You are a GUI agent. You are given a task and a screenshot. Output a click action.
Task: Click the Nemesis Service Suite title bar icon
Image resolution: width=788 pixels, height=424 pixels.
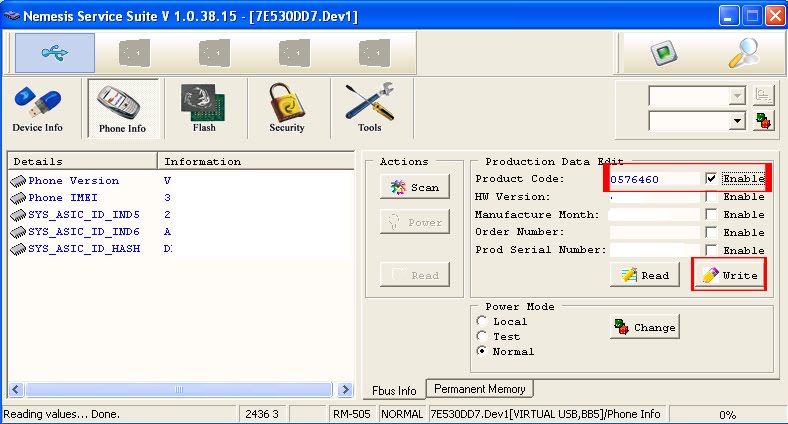(11, 16)
